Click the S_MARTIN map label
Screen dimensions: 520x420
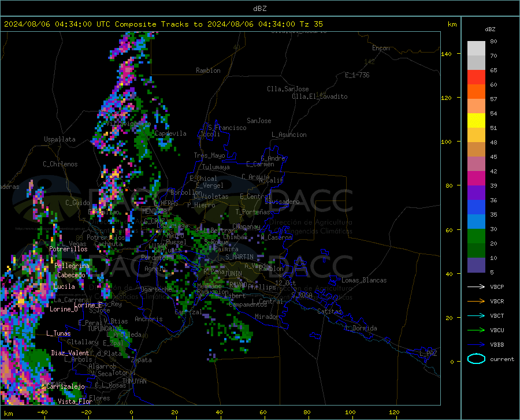coord(239,257)
